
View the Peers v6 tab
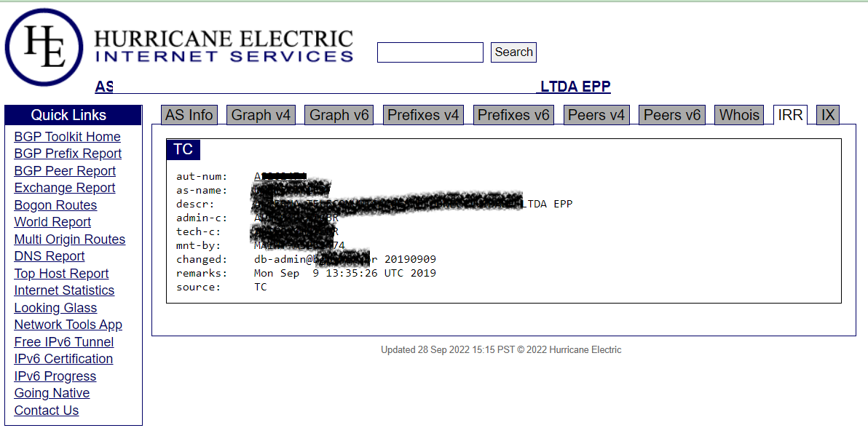(672, 115)
